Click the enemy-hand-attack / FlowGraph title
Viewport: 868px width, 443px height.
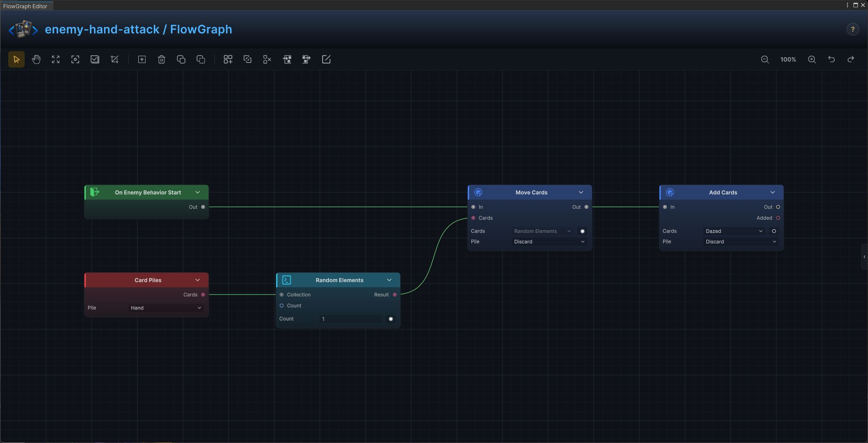(x=138, y=29)
